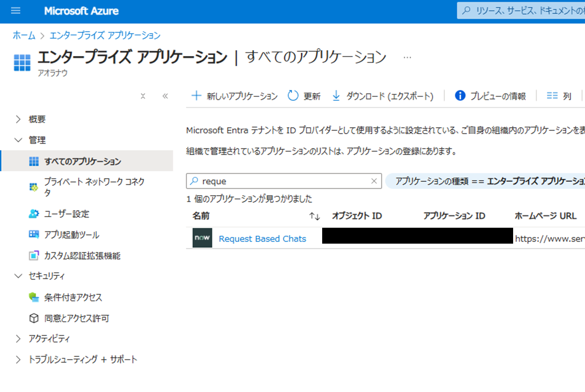Viewport: 585px width, 392px height.
Task: Open 条件付きアクセス page
Action: pyautogui.click(x=73, y=298)
